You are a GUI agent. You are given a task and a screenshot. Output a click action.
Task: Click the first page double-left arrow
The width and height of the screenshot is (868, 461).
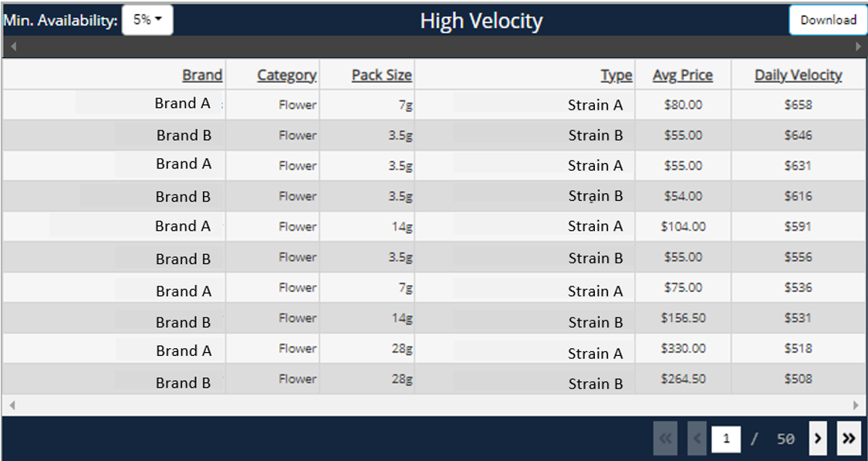(x=665, y=439)
